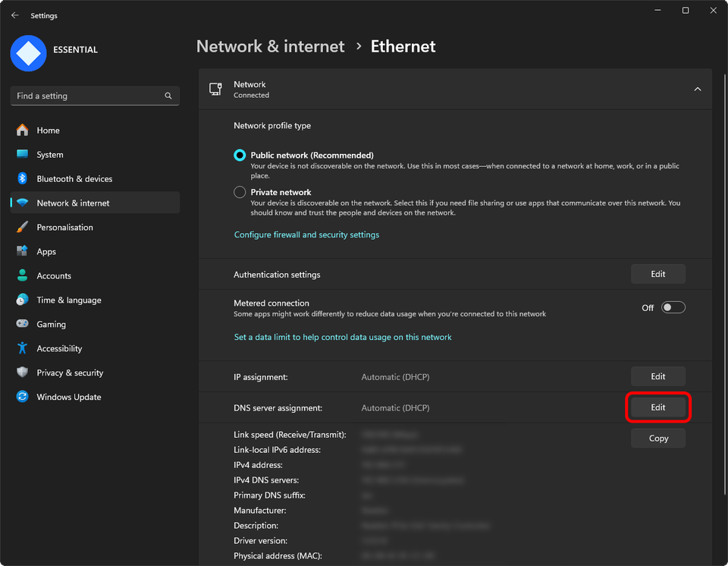This screenshot has height=566, width=728.
Task: Select the Public network radio button
Action: (x=240, y=156)
